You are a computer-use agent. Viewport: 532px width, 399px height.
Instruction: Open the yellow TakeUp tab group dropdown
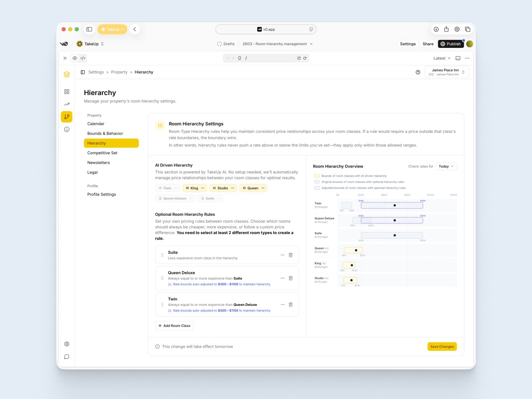coord(112,29)
